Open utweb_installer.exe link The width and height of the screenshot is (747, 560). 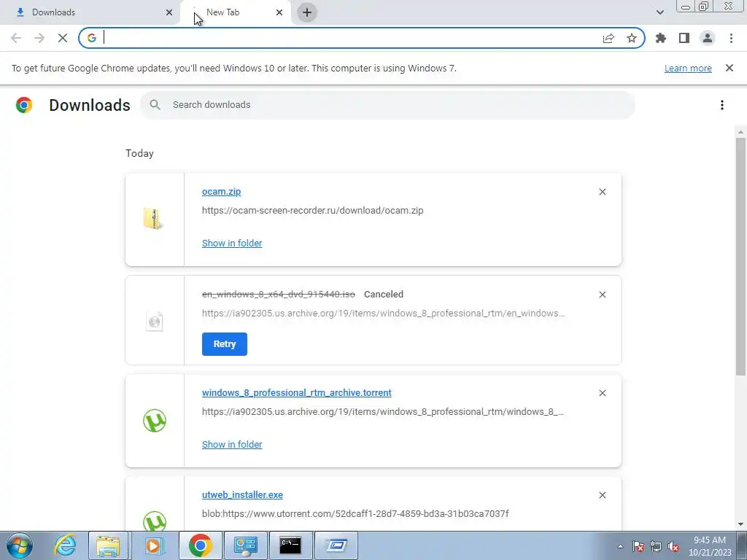242,495
